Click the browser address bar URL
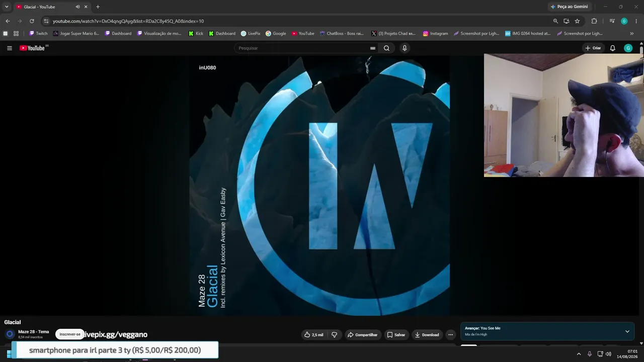The image size is (644, 362). (128, 21)
